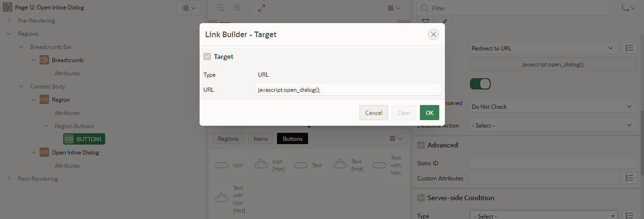Pick the Icon [Hot] button template

[x=269, y=165]
